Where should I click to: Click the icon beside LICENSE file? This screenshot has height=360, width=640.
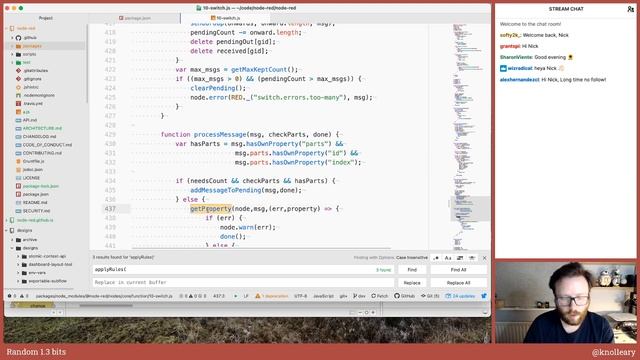[x=18, y=178]
